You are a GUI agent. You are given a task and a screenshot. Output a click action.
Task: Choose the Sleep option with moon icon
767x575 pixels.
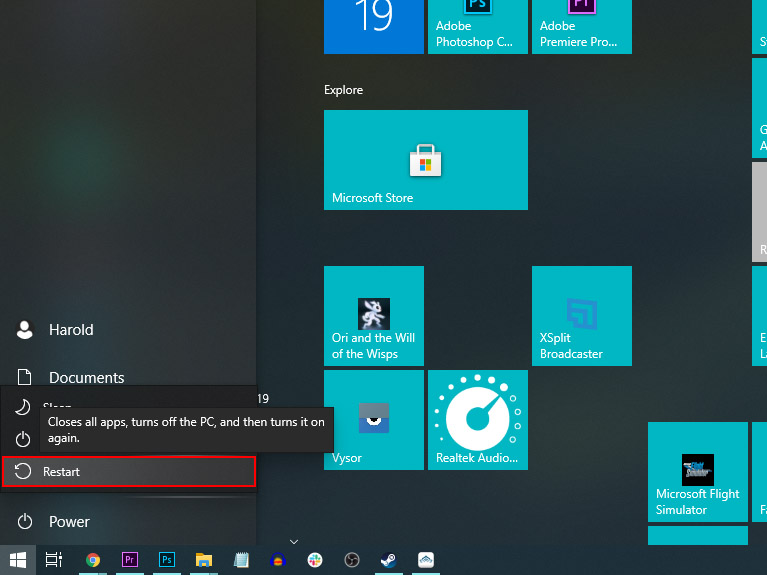[129, 407]
